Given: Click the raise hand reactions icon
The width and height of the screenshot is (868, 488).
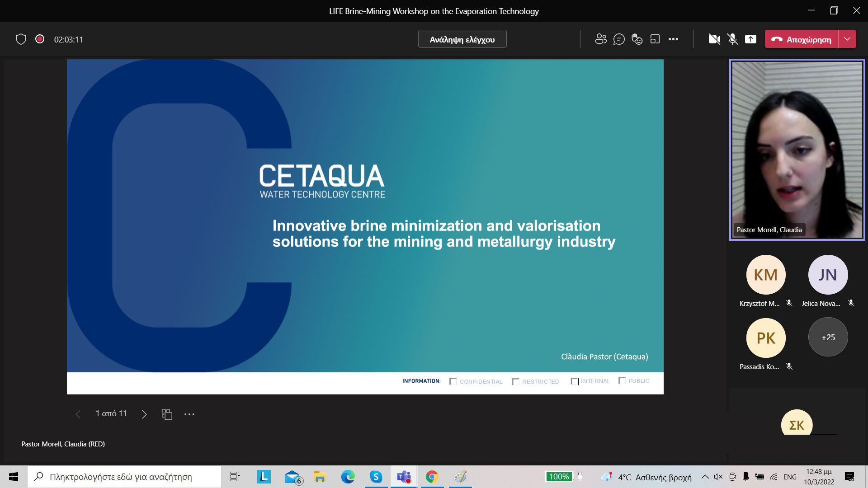Looking at the screenshot, I should (x=637, y=39).
